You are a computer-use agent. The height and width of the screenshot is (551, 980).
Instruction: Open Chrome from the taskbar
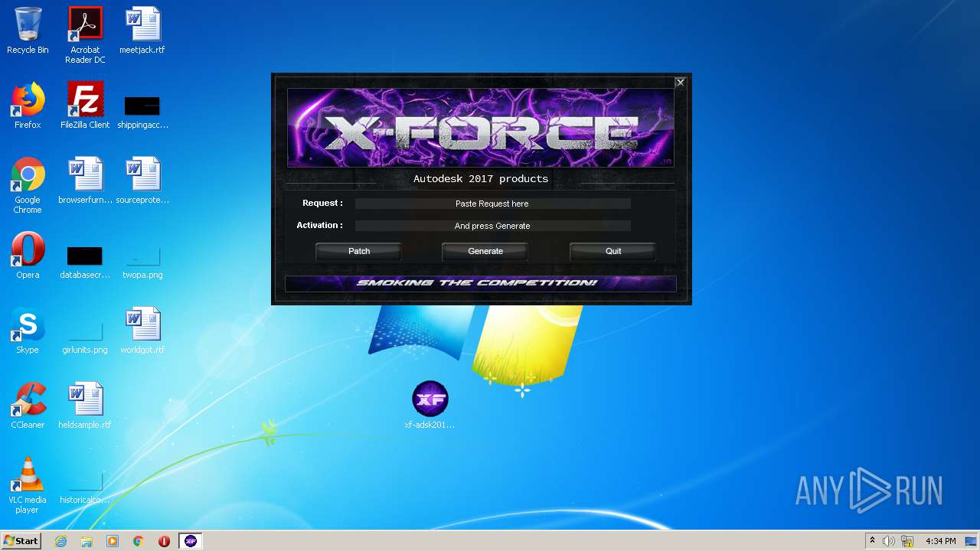point(138,541)
